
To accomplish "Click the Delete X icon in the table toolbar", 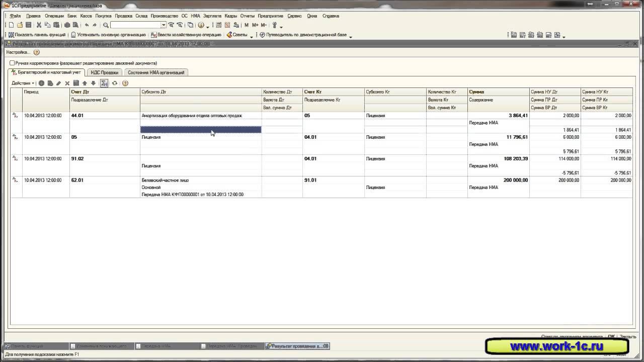I will click(67, 83).
